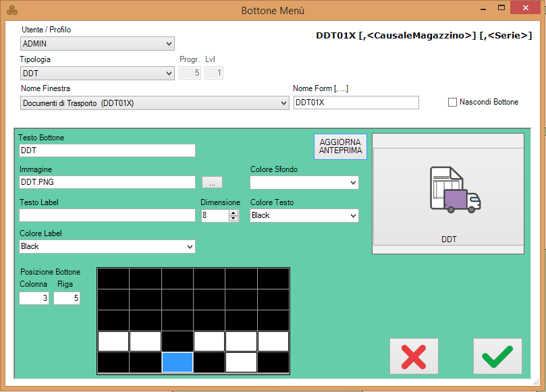Select the first white cell in grid
This screenshot has height=392, width=546.
click(x=113, y=341)
